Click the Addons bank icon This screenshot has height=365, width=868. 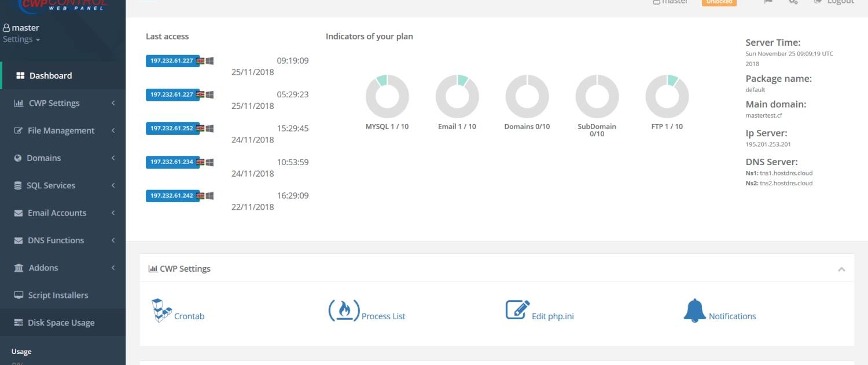pyautogui.click(x=19, y=268)
